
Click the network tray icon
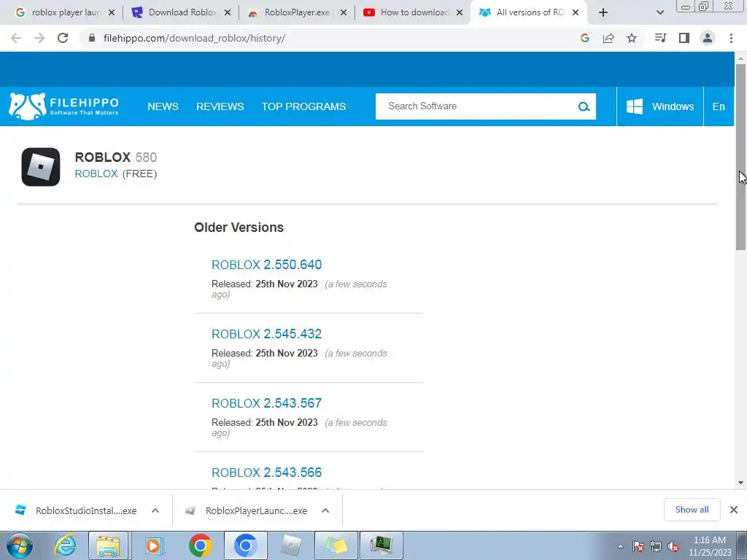[x=656, y=547]
